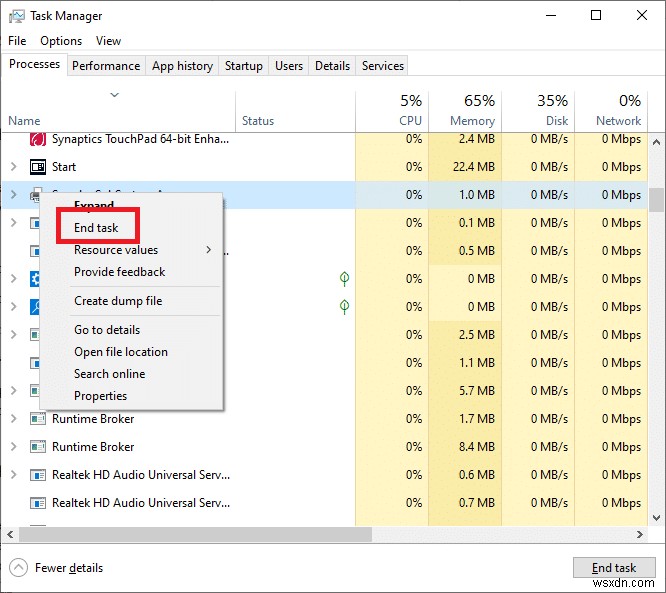Screen dimensions: 666x593
Task: Choose End task from the context menu
Action: 96,228
